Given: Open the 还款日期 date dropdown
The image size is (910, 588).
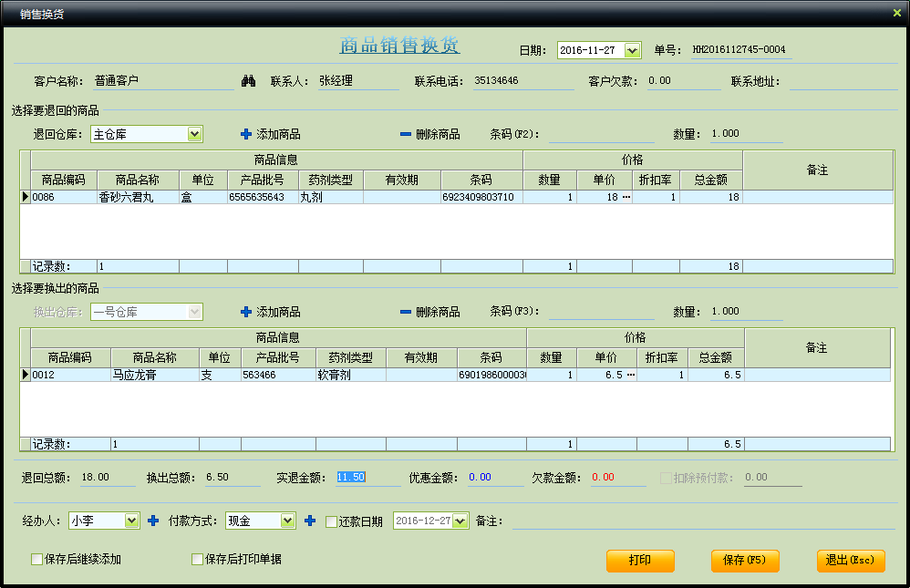Looking at the screenshot, I should coord(460,521).
